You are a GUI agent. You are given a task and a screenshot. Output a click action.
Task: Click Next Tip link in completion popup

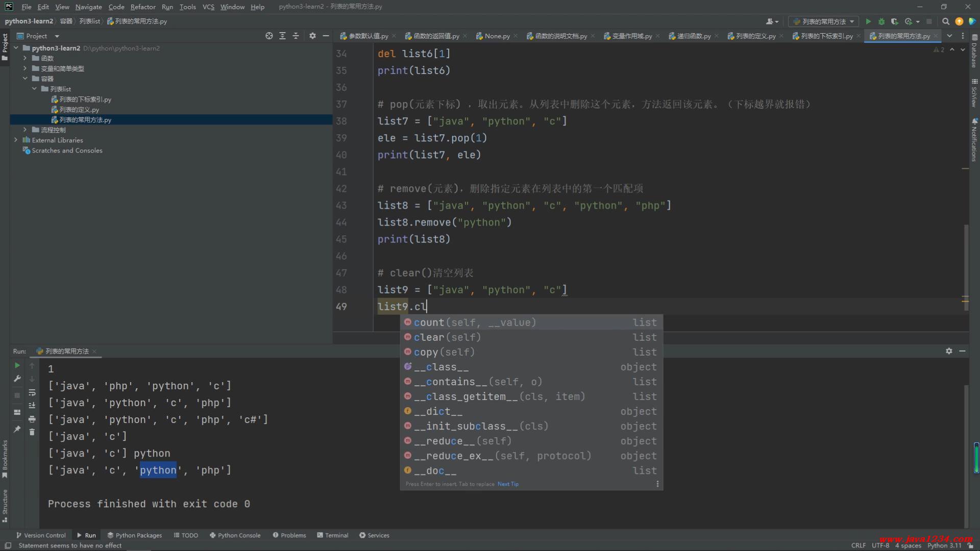click(508, 484)
